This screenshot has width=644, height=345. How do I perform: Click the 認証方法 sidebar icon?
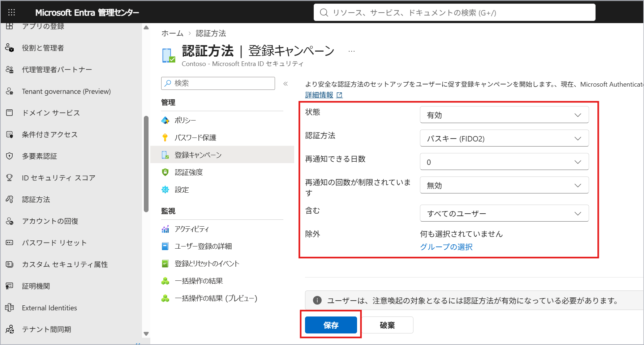[x=10, y=199]
